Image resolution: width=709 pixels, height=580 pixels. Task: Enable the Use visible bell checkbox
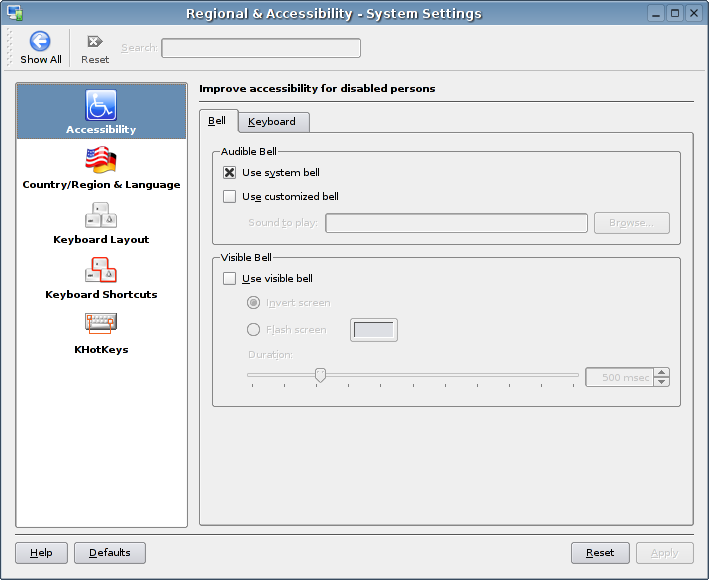pos(229,278)
